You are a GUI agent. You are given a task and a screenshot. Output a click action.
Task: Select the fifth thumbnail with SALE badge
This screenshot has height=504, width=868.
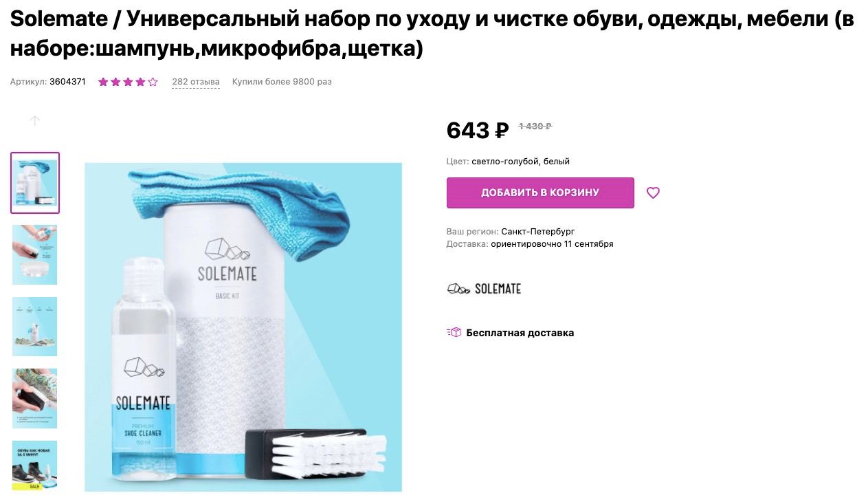35,465
